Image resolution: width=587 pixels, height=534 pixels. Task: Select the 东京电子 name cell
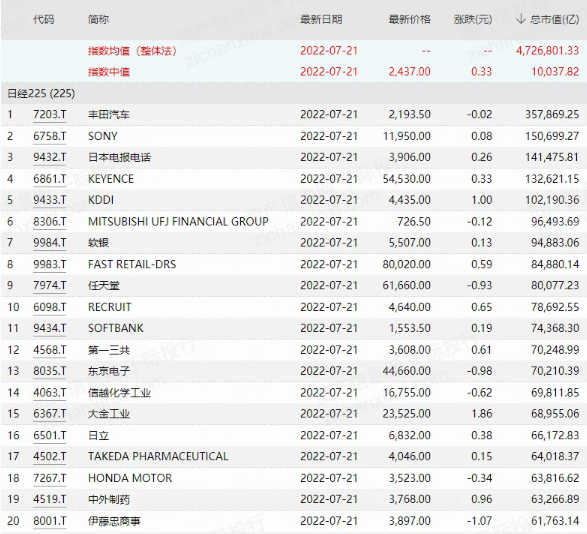[109, 370]
